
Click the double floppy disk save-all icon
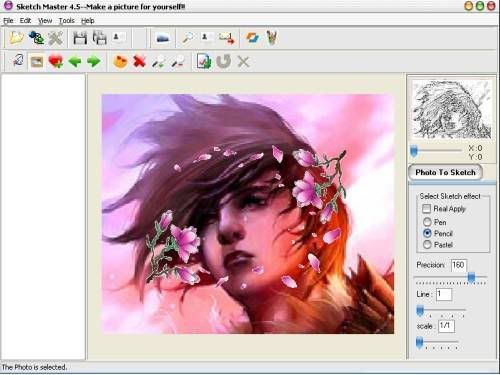pos(100,38)
